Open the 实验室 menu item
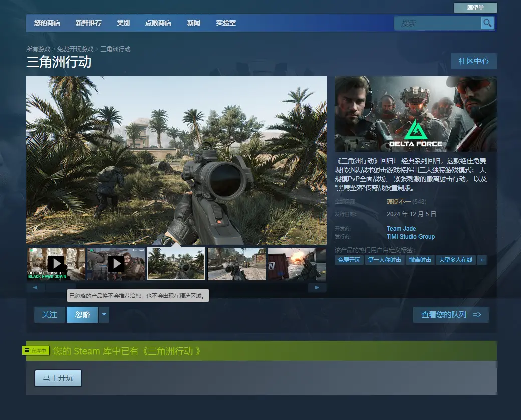The image size is (521, 420). [226, 23]
